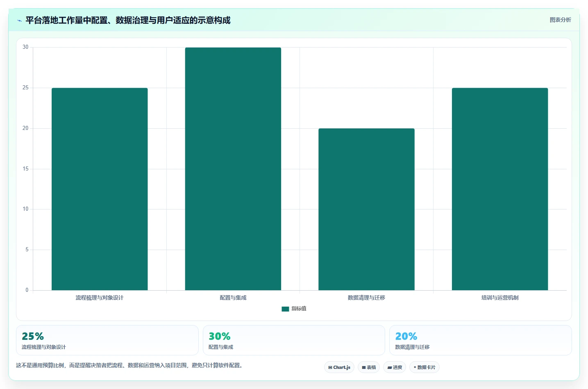Screen dimensions: 588x389
Task: Click the 表格 tag chip
Action: click(369, 367)
